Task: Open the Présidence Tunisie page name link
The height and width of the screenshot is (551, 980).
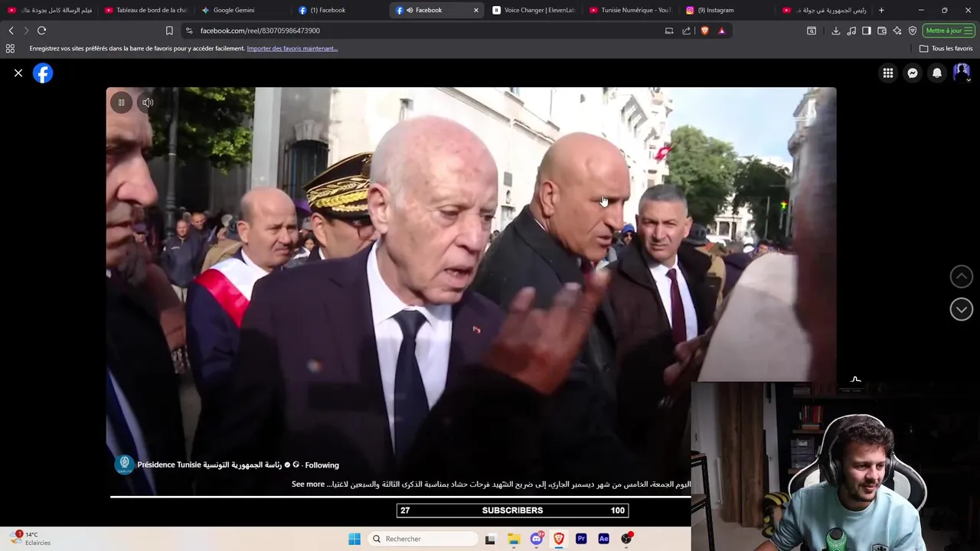Action: [209, 465]
